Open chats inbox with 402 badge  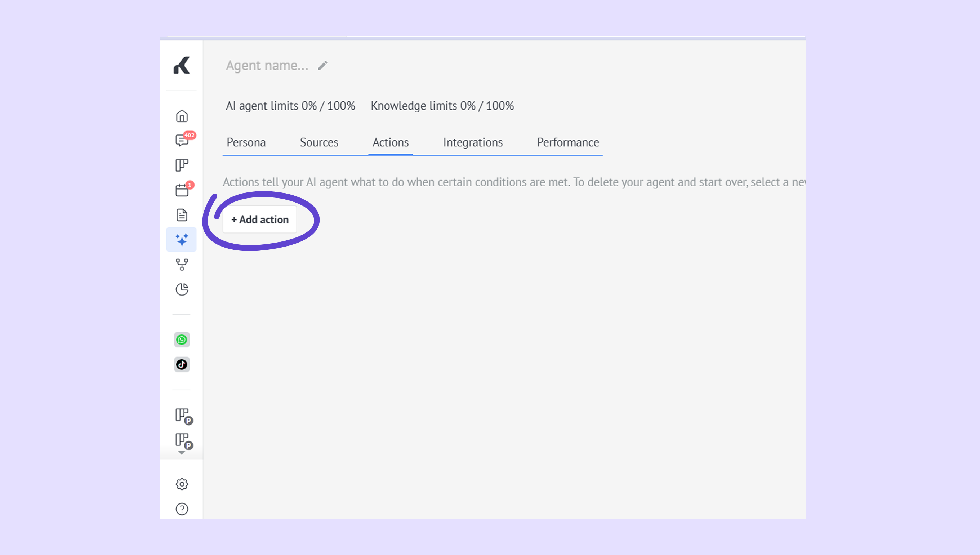182,140
